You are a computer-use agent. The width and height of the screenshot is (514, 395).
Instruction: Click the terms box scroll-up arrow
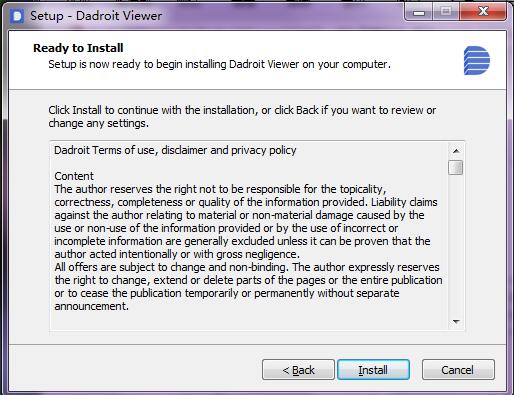click(456, 151)
